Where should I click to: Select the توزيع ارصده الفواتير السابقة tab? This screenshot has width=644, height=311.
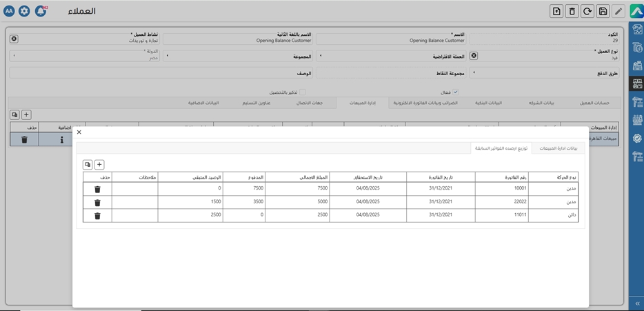pos(501,148)
